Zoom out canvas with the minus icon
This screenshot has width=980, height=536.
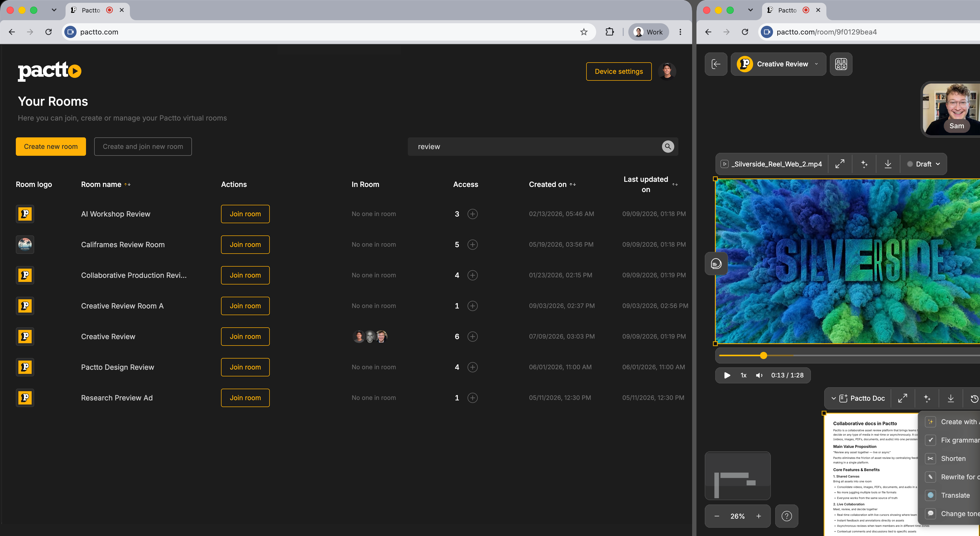(x=717, y=516)
